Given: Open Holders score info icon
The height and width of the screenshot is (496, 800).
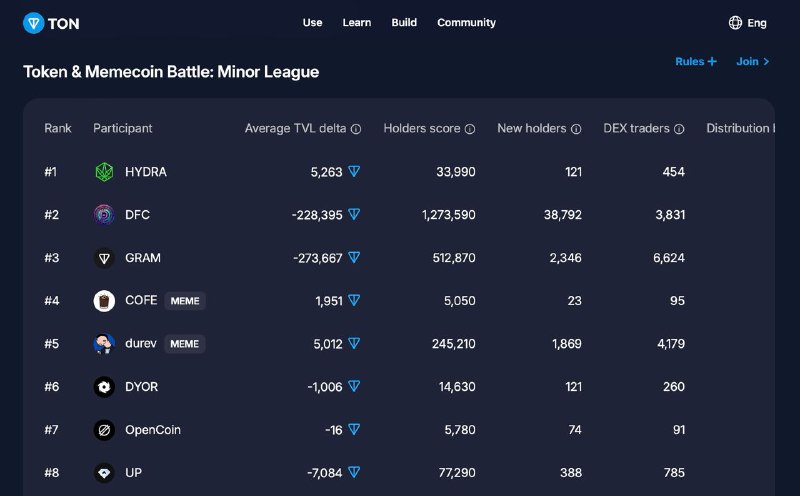Looking at the screenshot, I should coord(470,129).
